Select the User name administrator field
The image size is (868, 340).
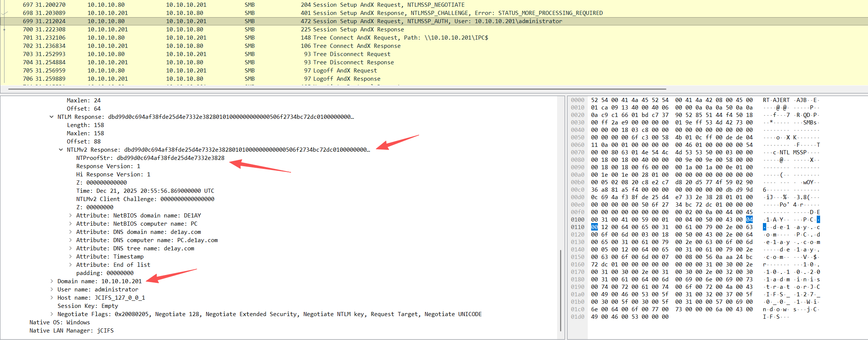point(98,290)
